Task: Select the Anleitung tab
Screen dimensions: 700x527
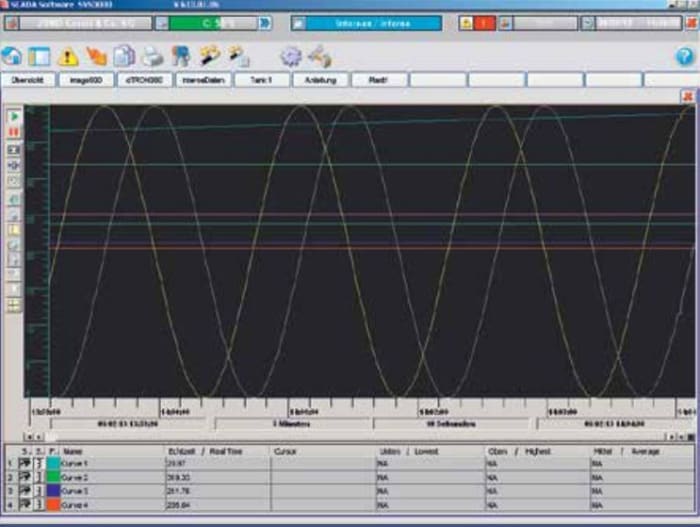Action: 320,79
